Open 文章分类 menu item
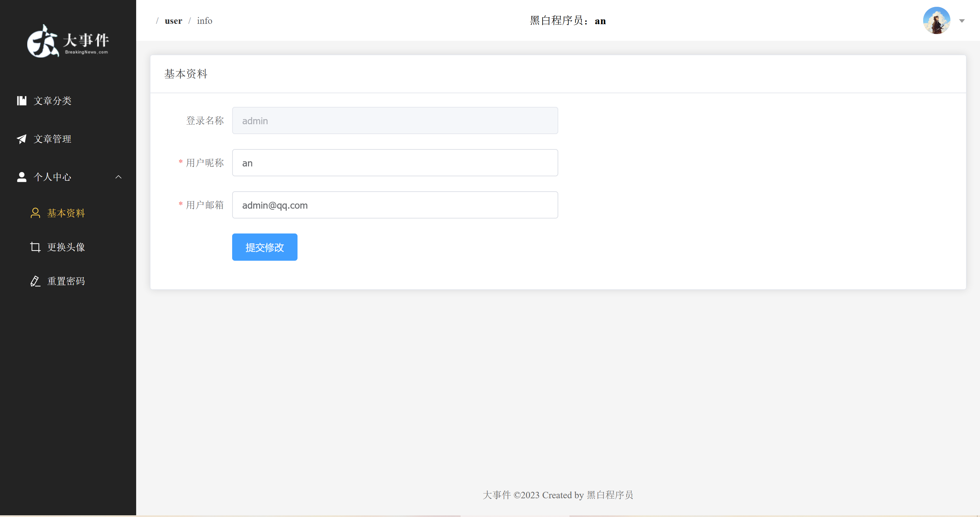The height and width of the screenshot is (517, 980). pyautogui.click(x=52, y=100)
